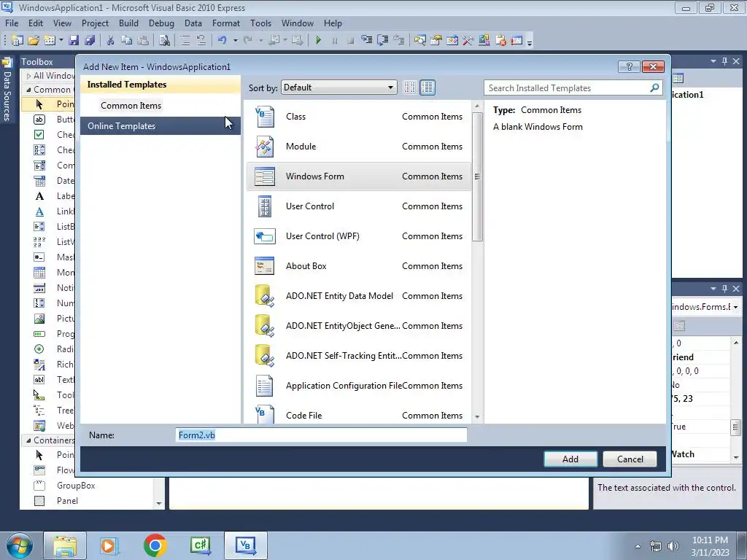Select the Installed Templates header
Viewport: 747px width, 560px height.
pyautogui.click(x=160, y=85)
